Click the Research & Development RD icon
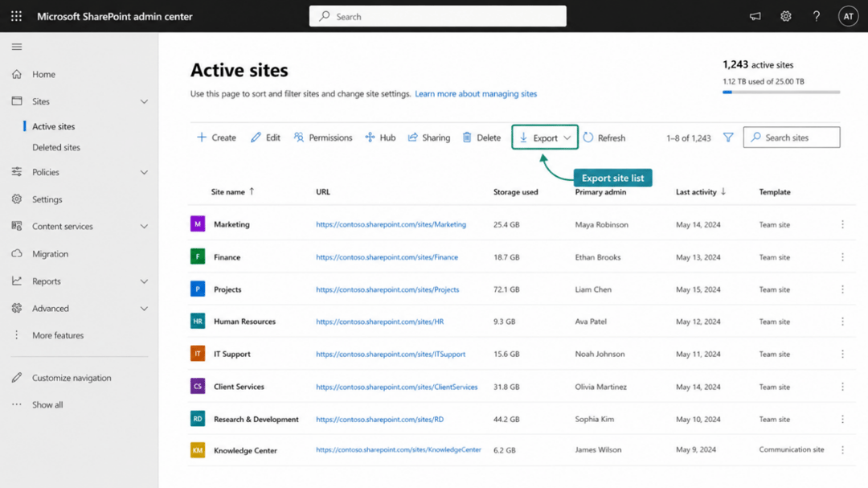Screen dimensions: 868x488 (198, 419)
